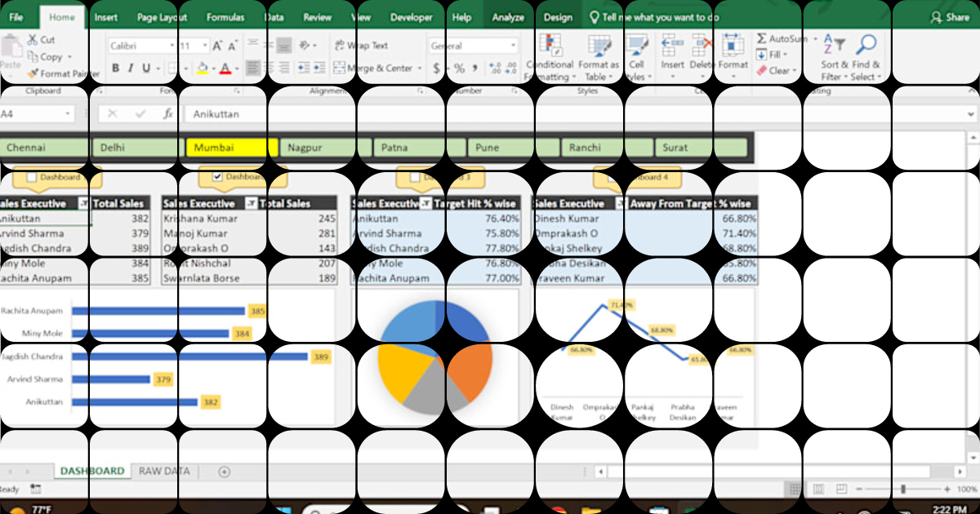Select the Patna slicer button
This screenshot has width=980, height=514.
[418, 148]
